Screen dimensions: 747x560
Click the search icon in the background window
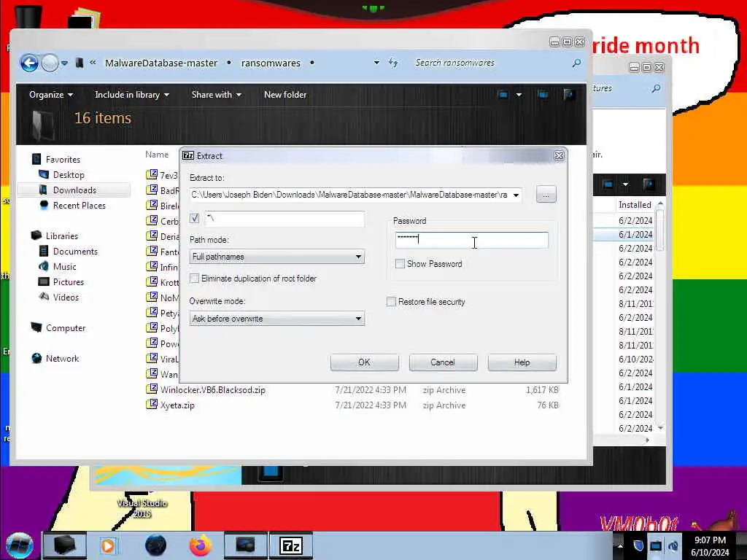click(656, 88)
